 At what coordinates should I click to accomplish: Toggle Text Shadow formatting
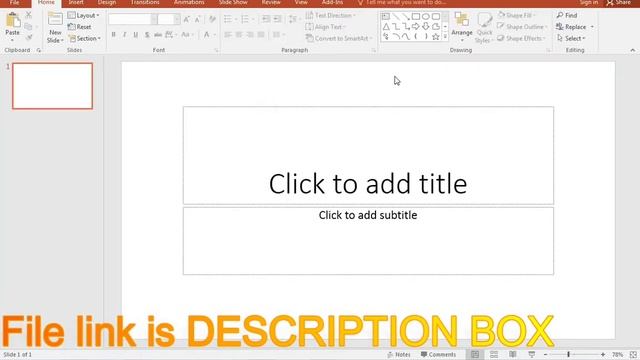pyautogui.click(x=147, y=35)
